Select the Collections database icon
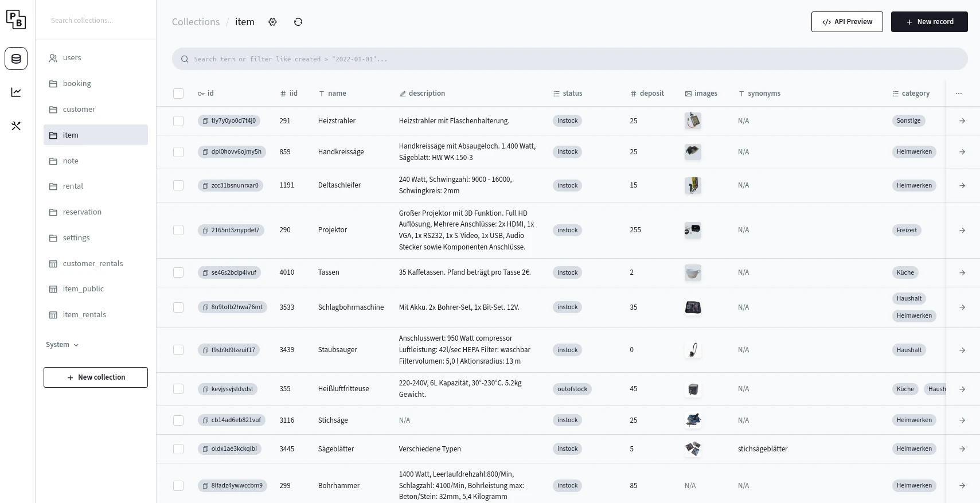Viewport: 980px width, 503px height. click(x=16, y=59)
